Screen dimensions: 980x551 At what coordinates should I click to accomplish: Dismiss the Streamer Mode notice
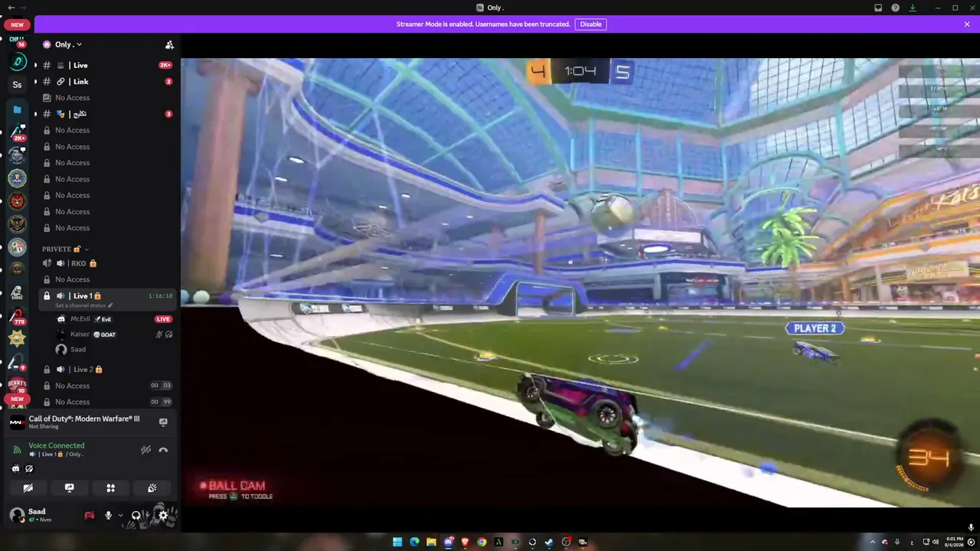[x=967, y=24]
